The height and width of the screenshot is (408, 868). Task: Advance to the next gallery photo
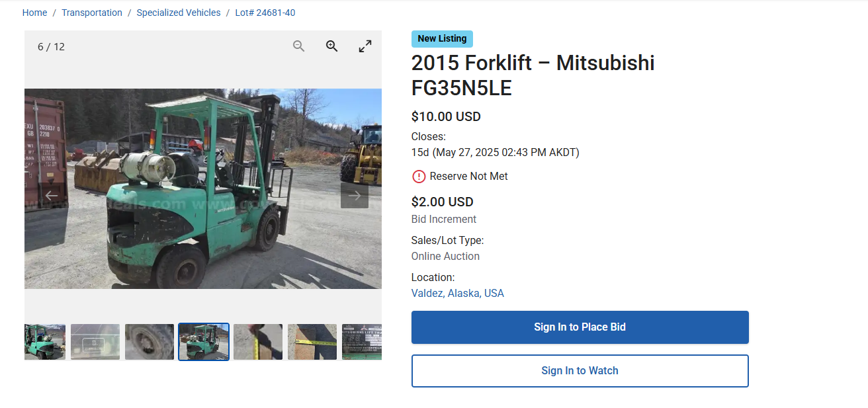click(355, 196)
